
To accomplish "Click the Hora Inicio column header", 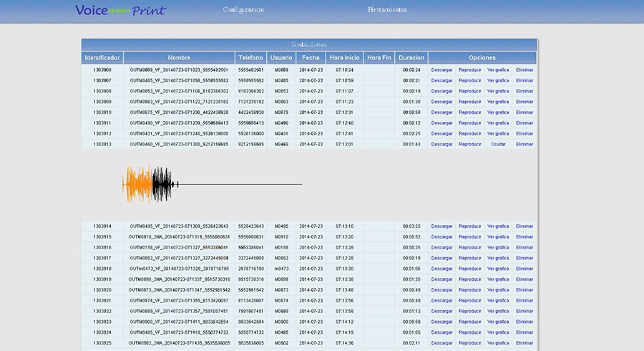I will [344, 57].
